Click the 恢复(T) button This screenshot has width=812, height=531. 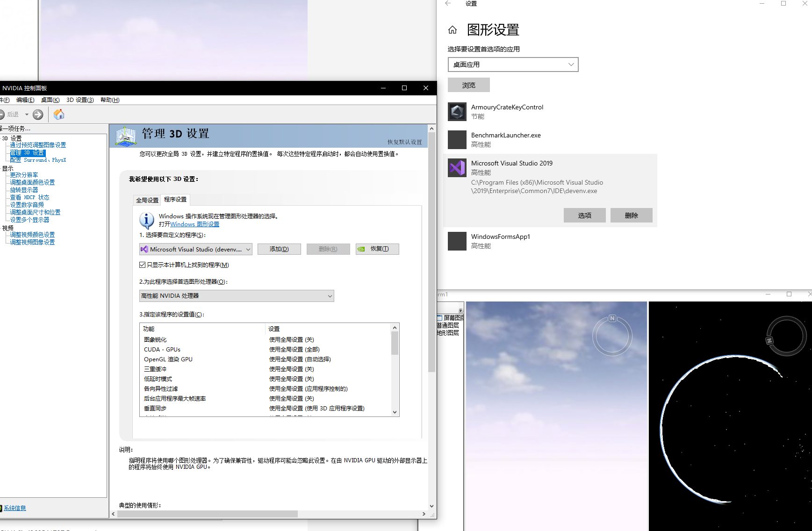tap(377, 249)
